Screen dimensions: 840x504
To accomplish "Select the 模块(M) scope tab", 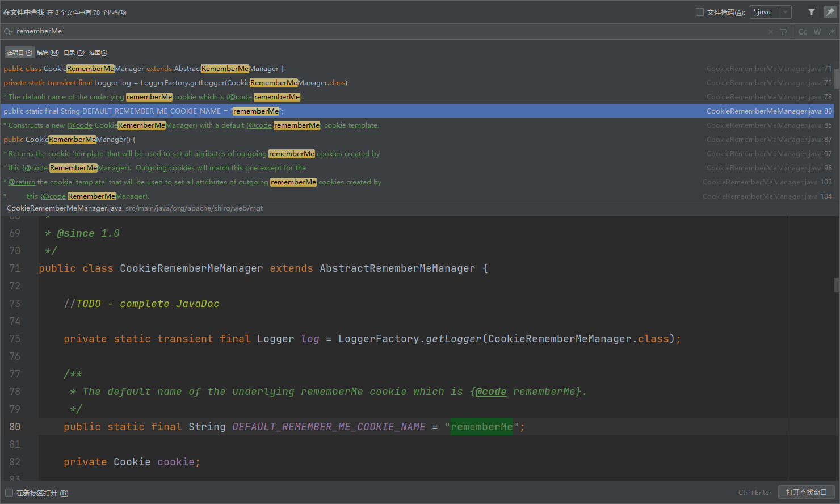I will tap(48, 53).
